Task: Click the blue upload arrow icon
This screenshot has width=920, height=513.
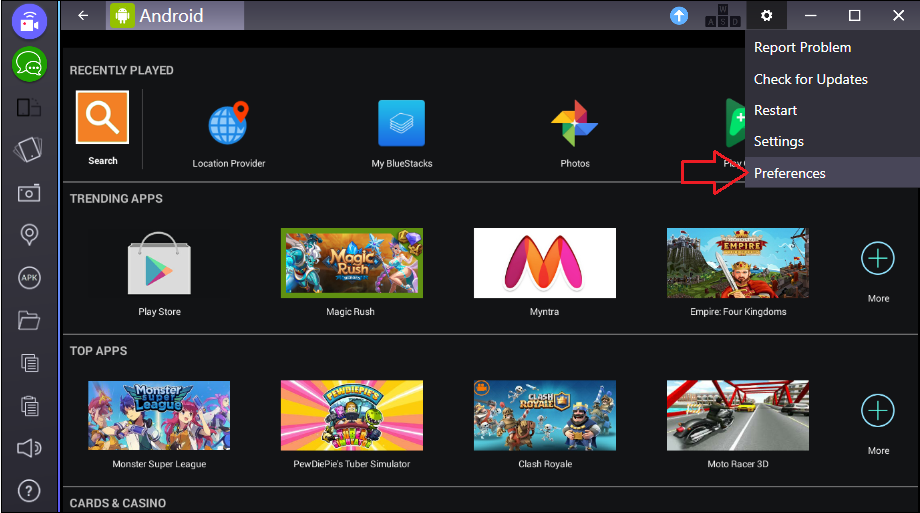Action: 679,16
